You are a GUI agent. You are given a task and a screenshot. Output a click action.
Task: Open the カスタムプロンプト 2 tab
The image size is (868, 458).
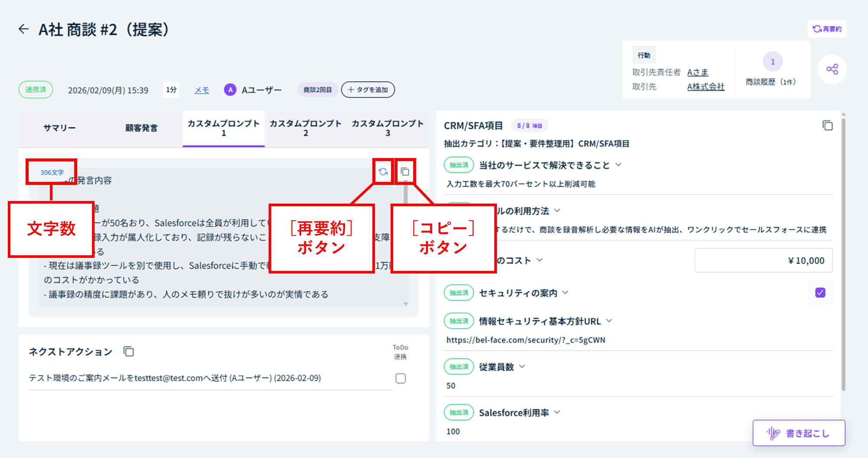[306, 128]
